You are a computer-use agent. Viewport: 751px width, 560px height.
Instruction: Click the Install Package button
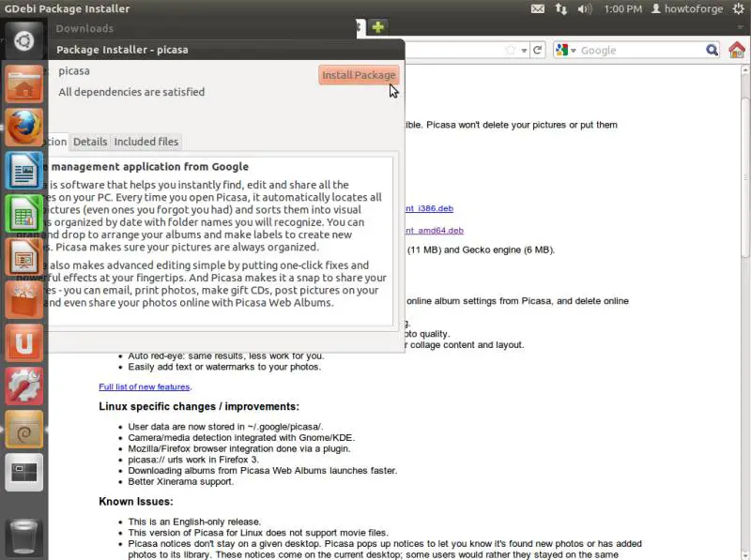pos(359,75)
